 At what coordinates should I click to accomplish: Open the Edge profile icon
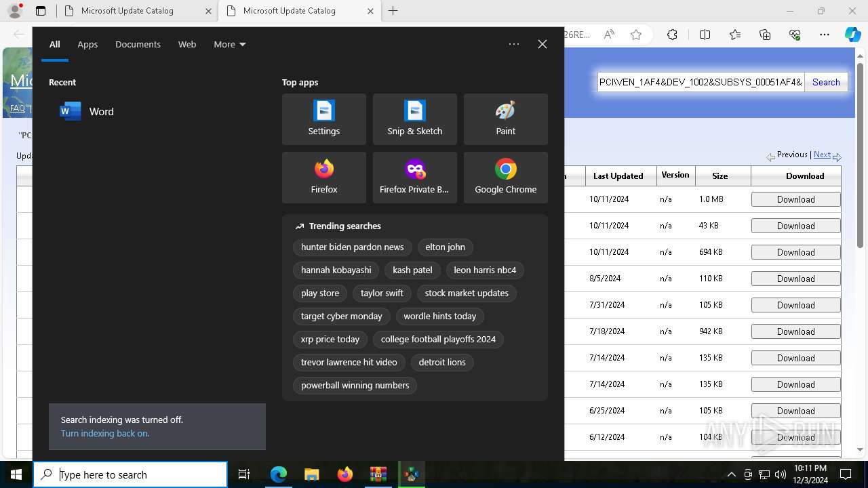coord(14,11)
